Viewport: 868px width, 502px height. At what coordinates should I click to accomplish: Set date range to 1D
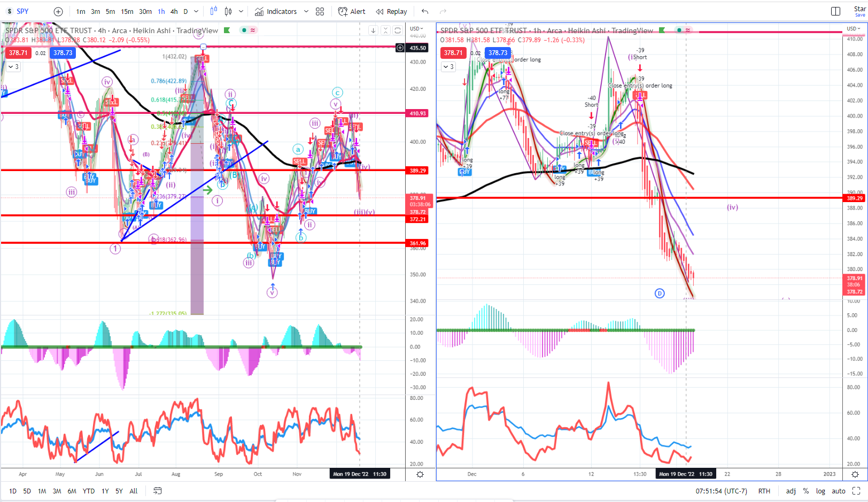coord(13,491)
